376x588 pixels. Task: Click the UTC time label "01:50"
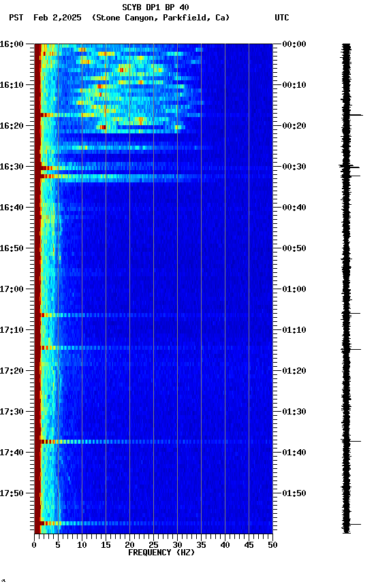294,493
